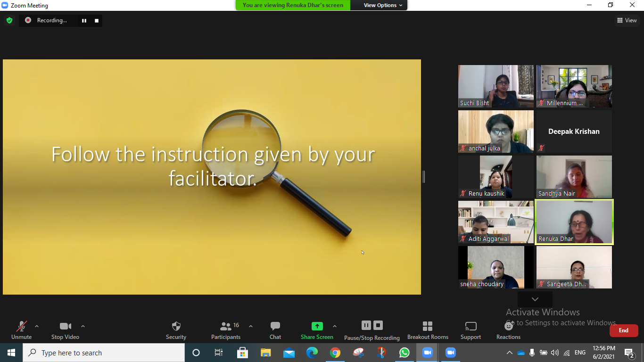Click the red Recording indicator dot
The width and height of the screenshot is (644, 362).
click(x=28, y=20)
